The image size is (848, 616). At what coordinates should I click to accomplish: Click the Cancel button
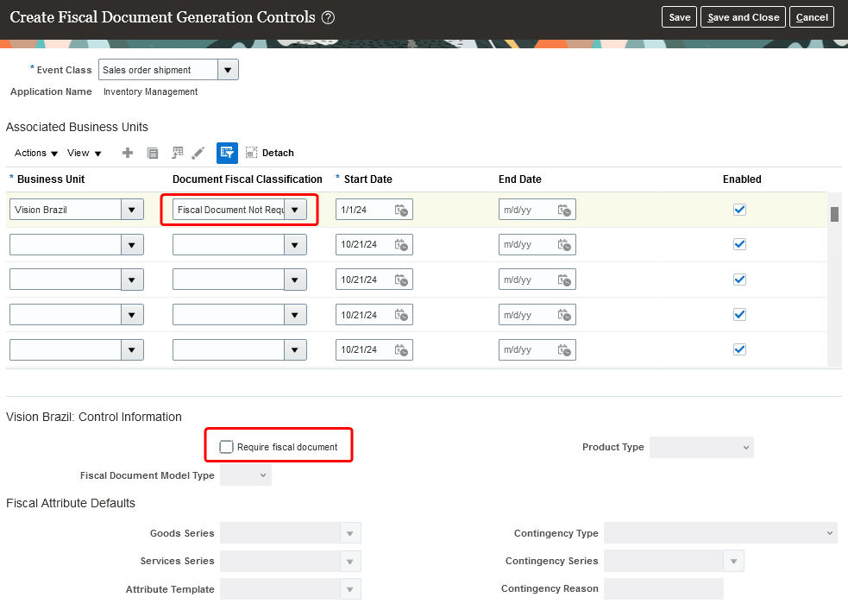[x=812, y=17]
